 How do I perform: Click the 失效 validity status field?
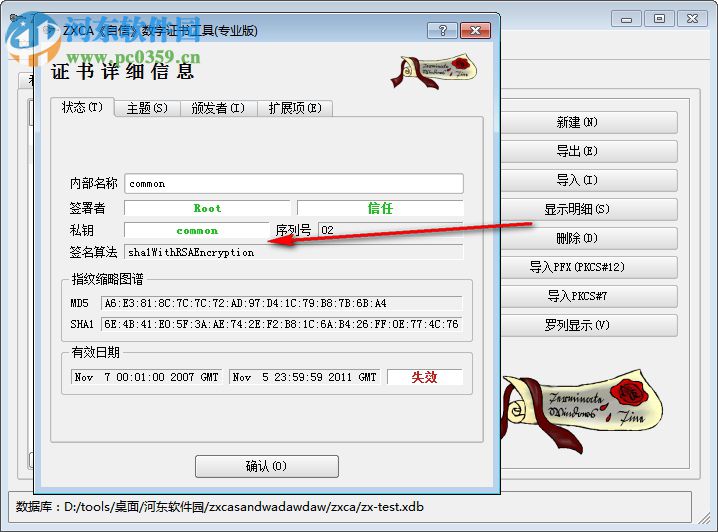(x=424, y=377)
